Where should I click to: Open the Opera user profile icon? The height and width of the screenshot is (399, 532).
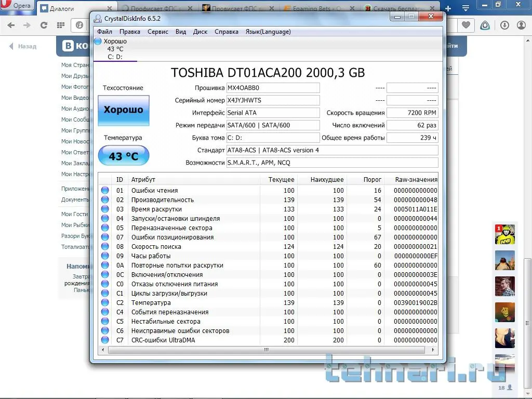click(x=521, y=25)
